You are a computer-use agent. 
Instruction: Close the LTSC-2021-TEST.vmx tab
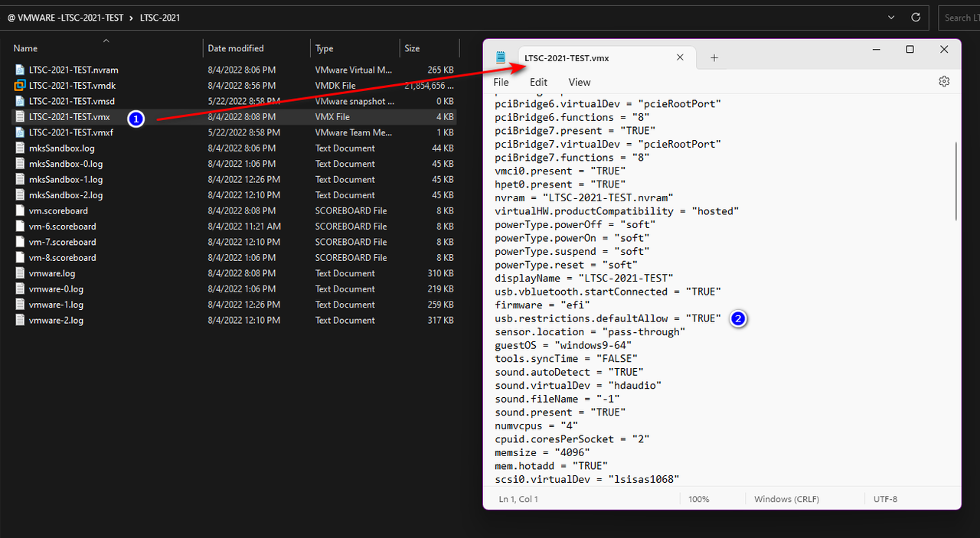click(680, 57)
